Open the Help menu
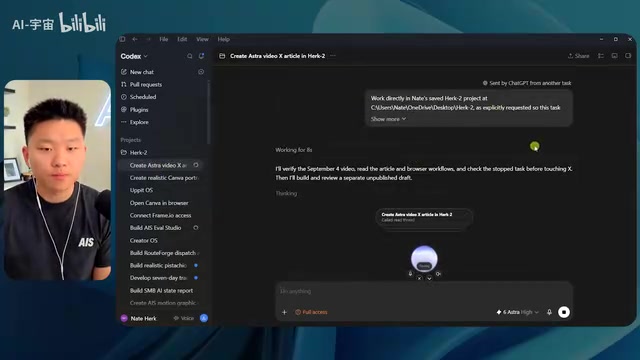This screenshot has height=360, width=640. click(x=223, y=39)
